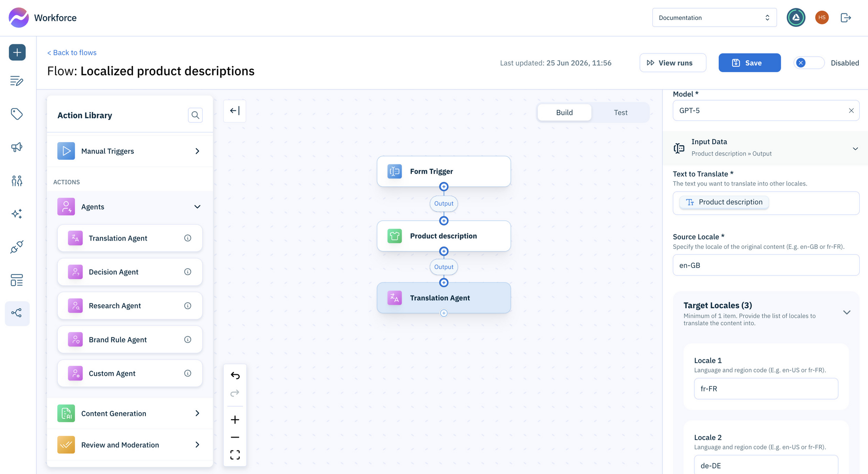Viewport: 868px width, 474px height.
Task: Save the flow
Action: [749, 63]
